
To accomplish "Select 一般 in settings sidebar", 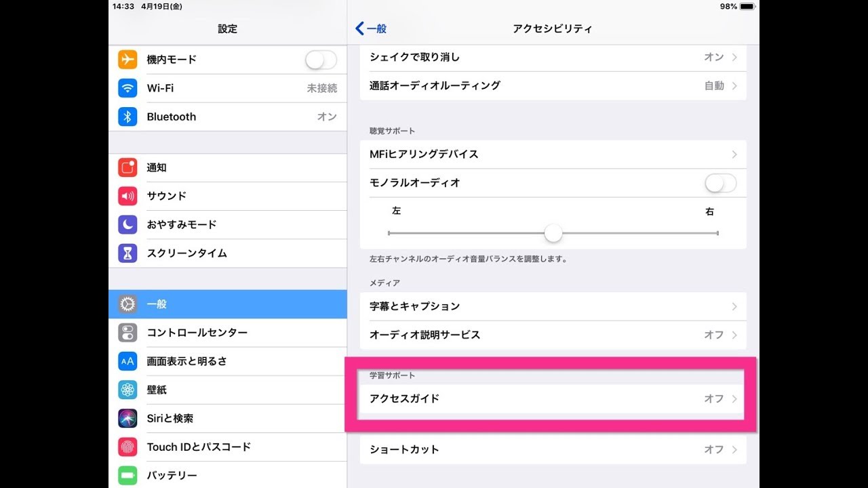I will (x=227, y=304).
